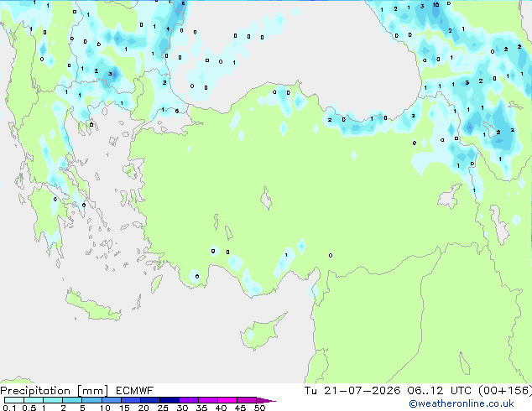The width and height of the screenshot is (532, 411).
Task: Select the 0.1–0.5 mm legend swatch
Action: pos(14,400)
